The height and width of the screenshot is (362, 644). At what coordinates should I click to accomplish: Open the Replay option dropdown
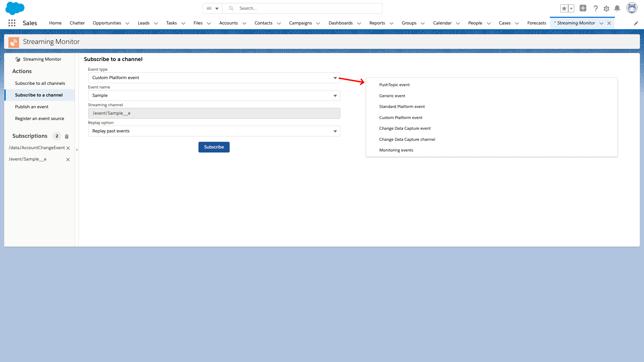(214, 131)
